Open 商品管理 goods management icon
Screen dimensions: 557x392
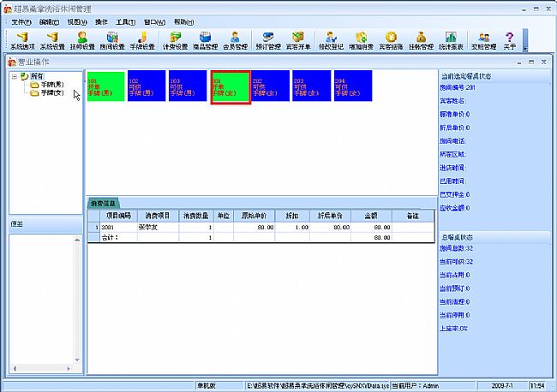coord(205,41)
